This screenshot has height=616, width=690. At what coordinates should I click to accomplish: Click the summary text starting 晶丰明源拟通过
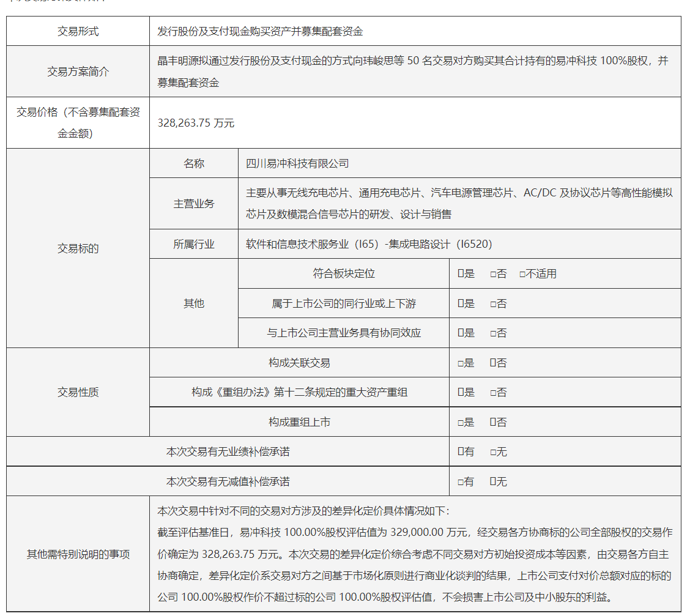[x=413, y=72]
